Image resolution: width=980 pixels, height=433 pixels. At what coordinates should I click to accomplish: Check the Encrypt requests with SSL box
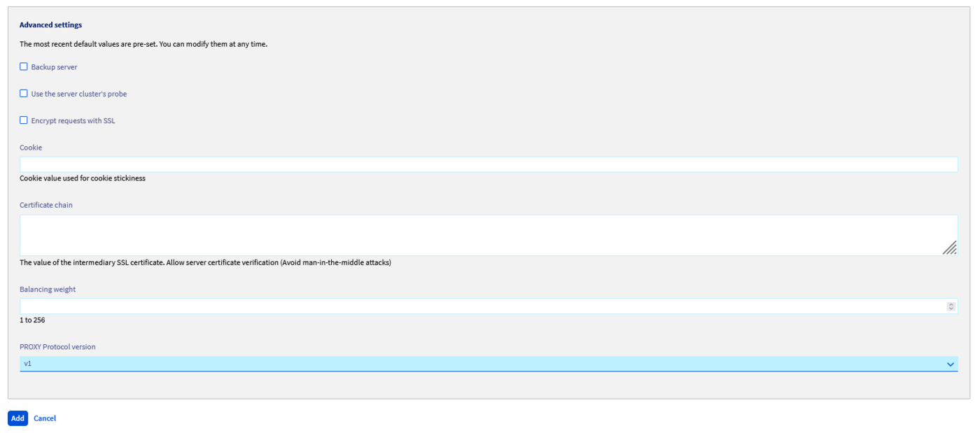24,120
